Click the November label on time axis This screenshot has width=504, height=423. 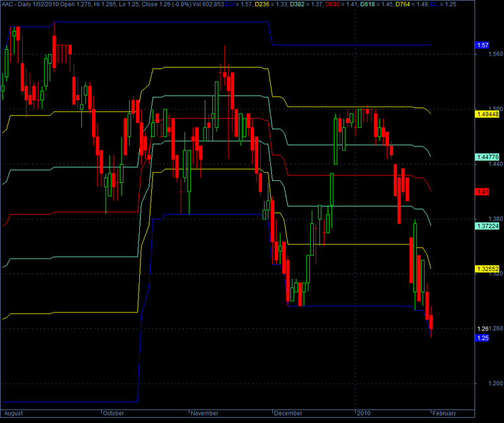click(204, 414)
